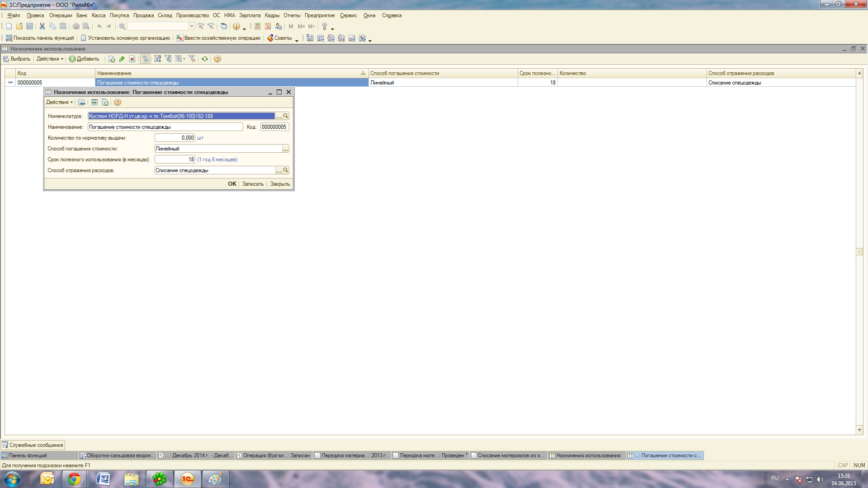This screenshot has height=488, width=868.
Task: Open the search field dropdown arrow
Action: [192, 26]
